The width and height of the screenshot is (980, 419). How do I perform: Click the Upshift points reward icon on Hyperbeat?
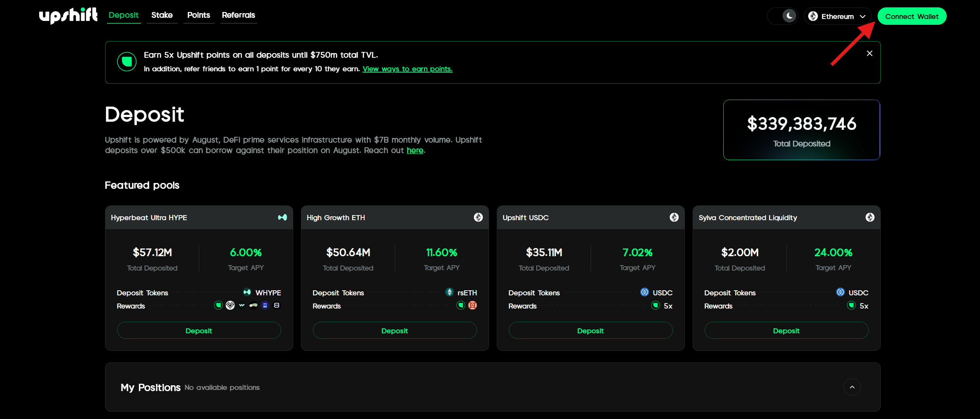[218, 305]
